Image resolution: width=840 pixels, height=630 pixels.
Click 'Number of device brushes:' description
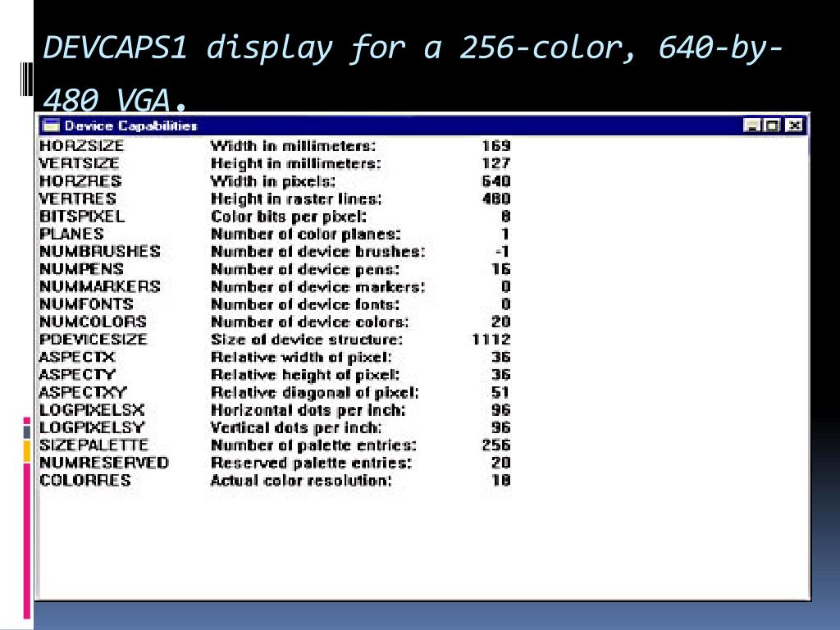click(317, 251)
